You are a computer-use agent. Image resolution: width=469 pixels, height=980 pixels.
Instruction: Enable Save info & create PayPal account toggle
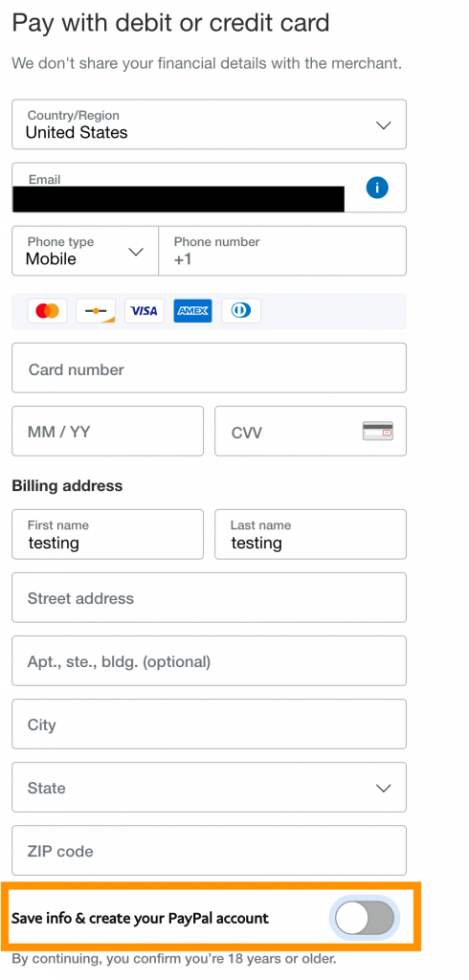(365, 918)
